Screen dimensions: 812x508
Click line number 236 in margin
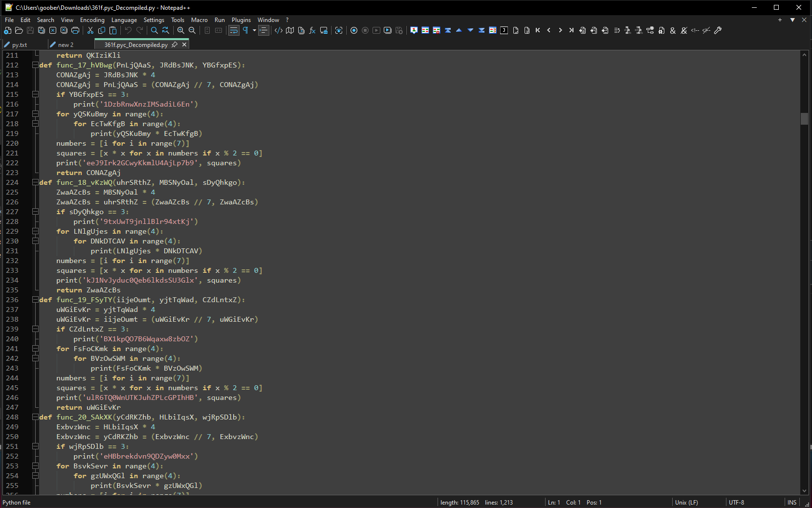(x=12, y=300)
